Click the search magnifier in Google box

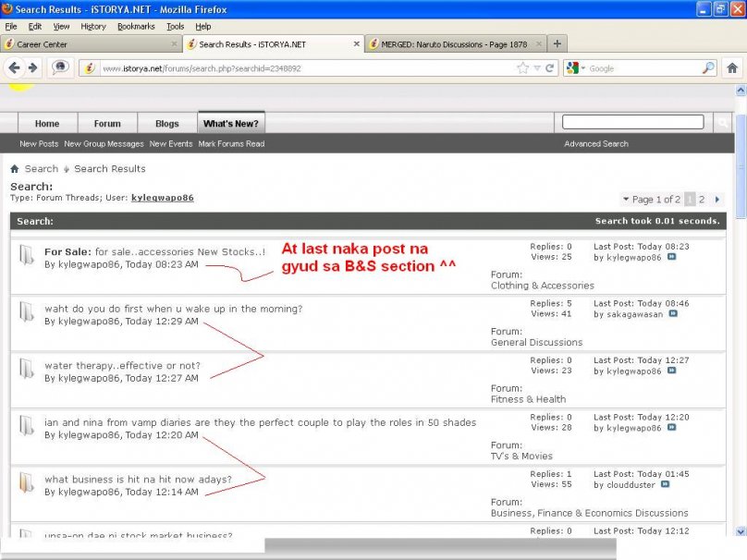[x=708, y=68]
